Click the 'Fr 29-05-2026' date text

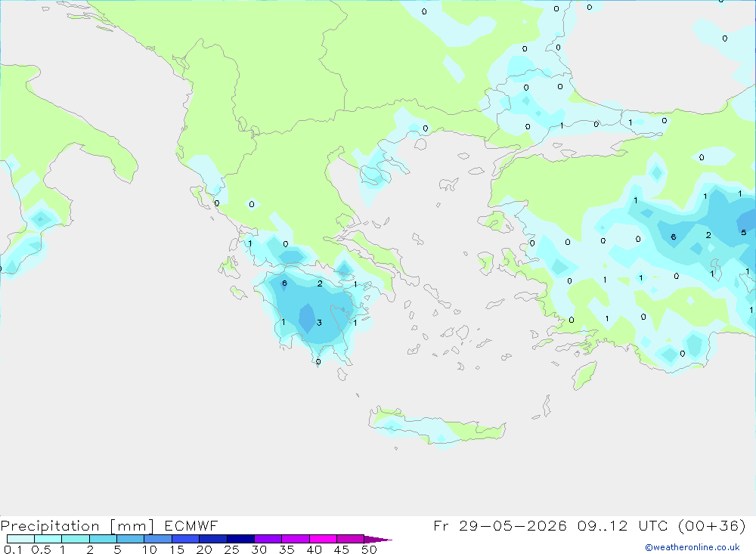pyautogui.click(x=500, y=525)
